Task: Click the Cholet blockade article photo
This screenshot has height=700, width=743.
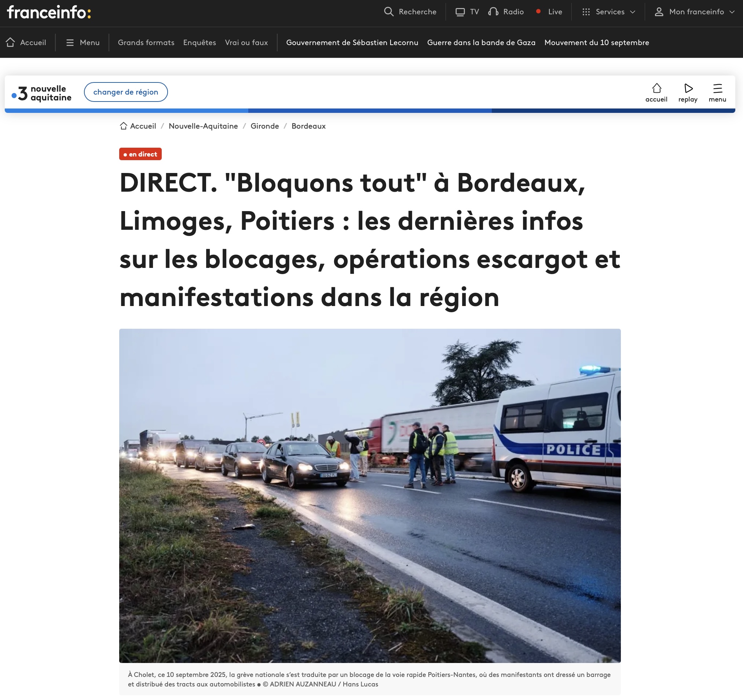Action: (x=370, y=495)
